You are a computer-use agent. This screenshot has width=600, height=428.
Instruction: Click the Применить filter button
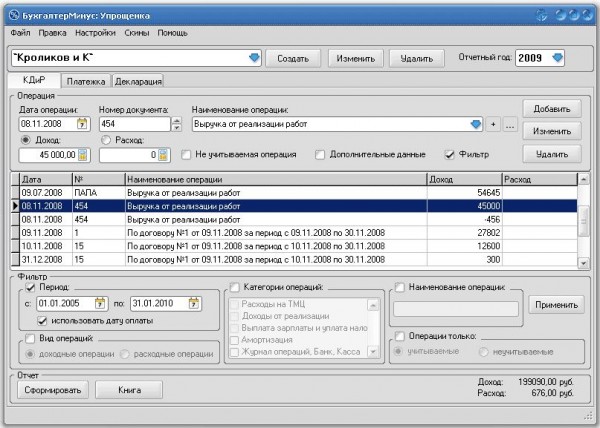point(558,303)
